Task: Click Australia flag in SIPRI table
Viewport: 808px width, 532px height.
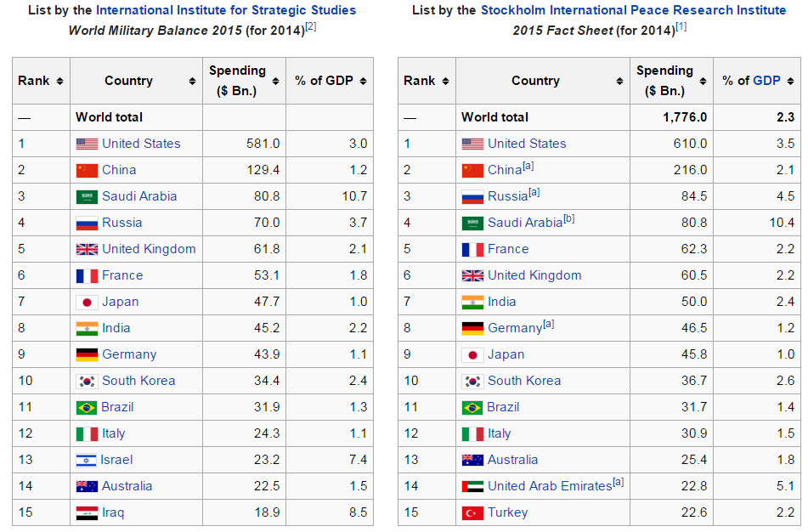Action: click(x=472, y=460)
